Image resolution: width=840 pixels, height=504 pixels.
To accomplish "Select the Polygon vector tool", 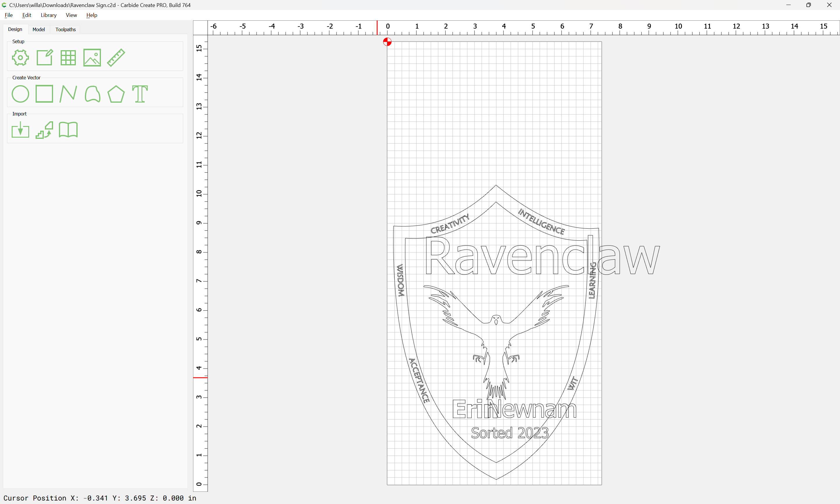I will coord(116,94).
